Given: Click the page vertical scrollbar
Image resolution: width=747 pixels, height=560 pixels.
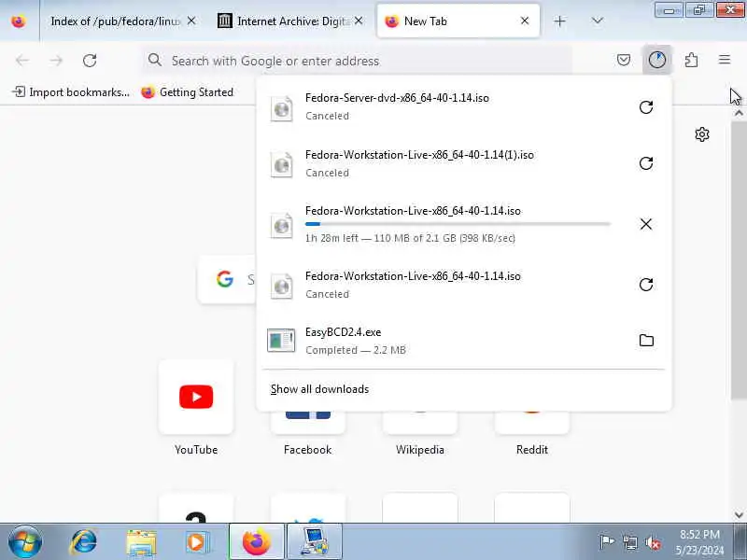Looking at the screenshot, I should click(739, 259).
